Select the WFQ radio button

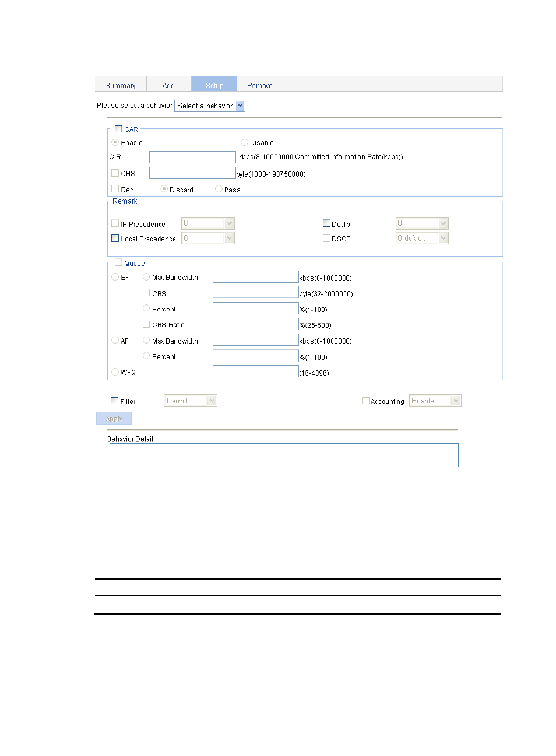(x=115, y=372)
